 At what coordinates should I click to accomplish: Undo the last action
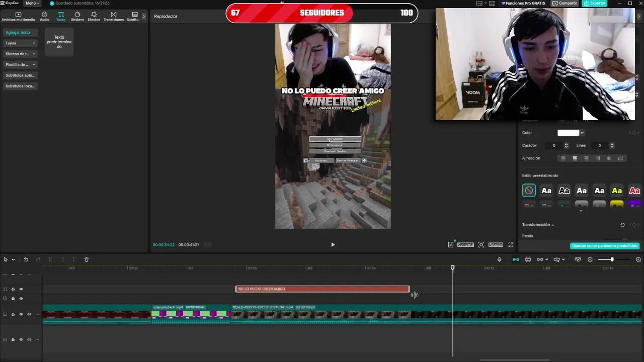point(26,259)
